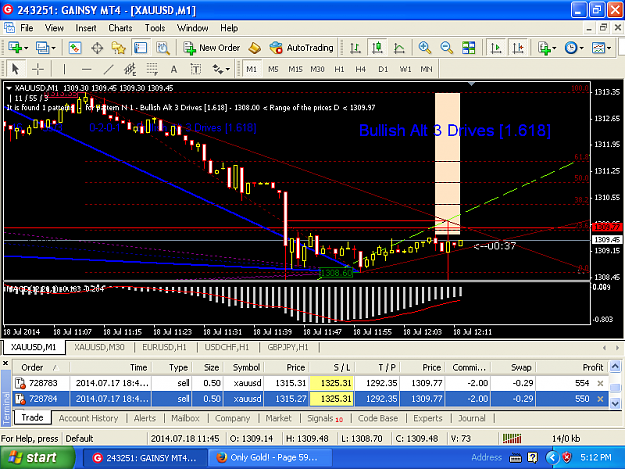Open the Account History tab
The width and height of the screenshot is (625, 469).
pos(88,418)
